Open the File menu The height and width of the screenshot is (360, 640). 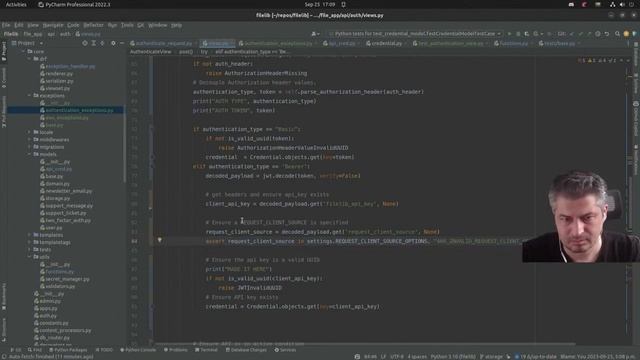pos(6,25)
